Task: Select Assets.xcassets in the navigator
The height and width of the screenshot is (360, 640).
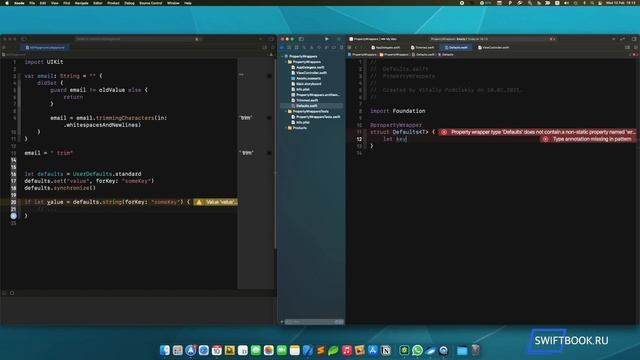Action: click(x=309, y=78)
